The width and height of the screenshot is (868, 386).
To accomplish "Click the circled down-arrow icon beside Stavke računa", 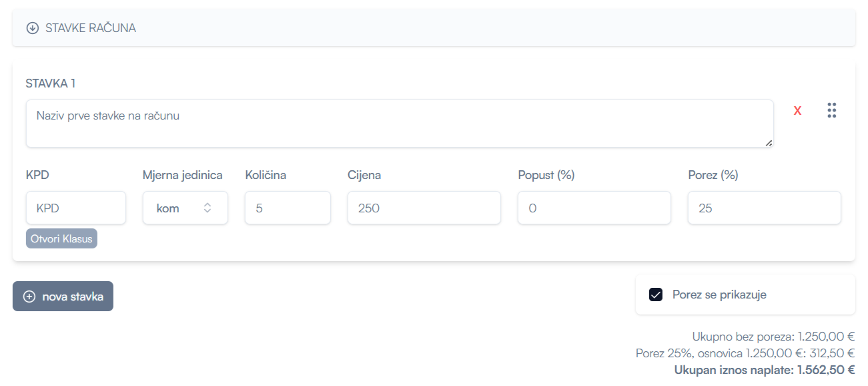I will click(32, 28).
